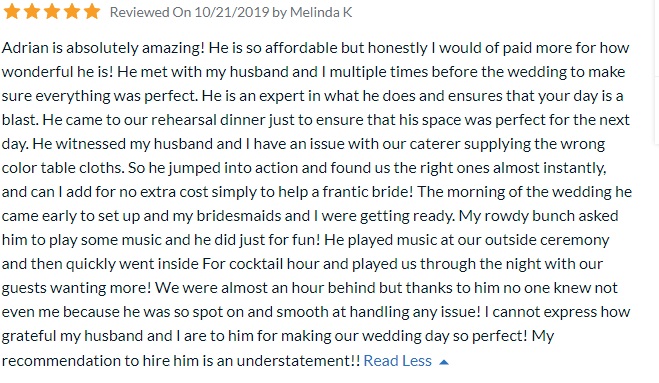Screen dimensions: 659x383
Task: Select the fifth orange rating star
Action: tap(92, 12)
